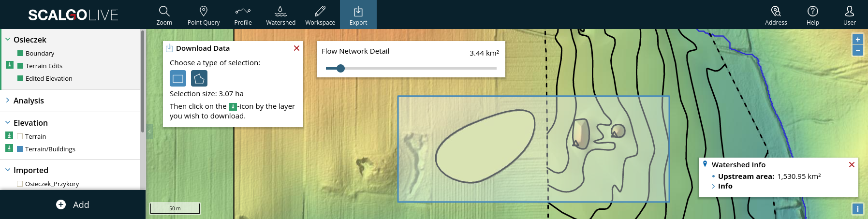Choose rectangle selection type
This screenshot has height=219, width=868.
(x=178, y=78)
